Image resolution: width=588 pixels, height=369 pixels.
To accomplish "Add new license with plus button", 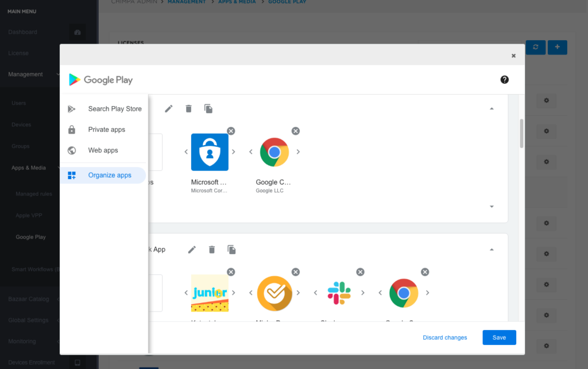I will coord(557,47).
